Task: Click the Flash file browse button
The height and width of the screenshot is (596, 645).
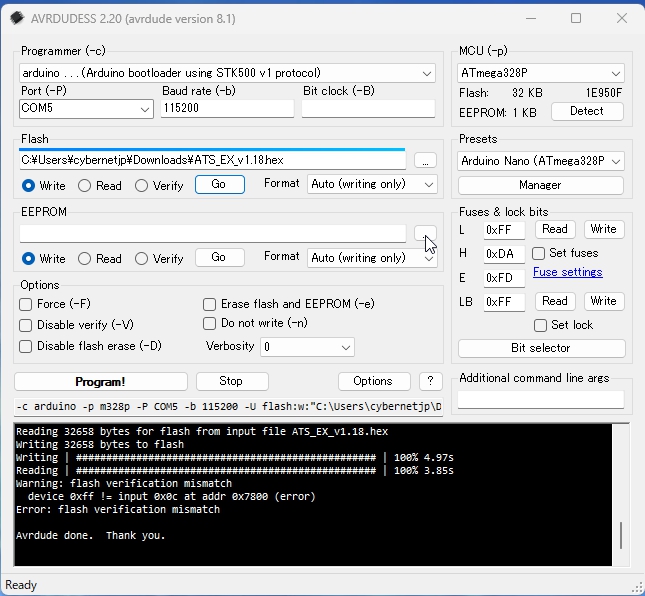Action: point(425,160)
